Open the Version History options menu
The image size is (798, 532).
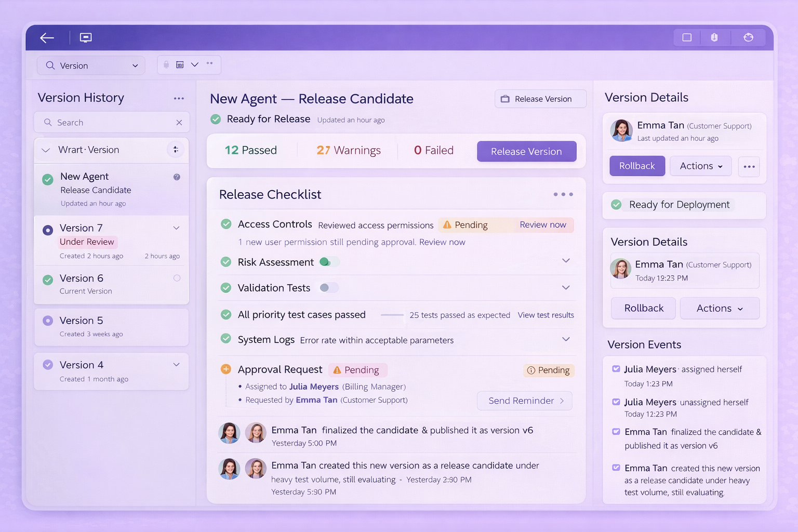click(179, 98)
